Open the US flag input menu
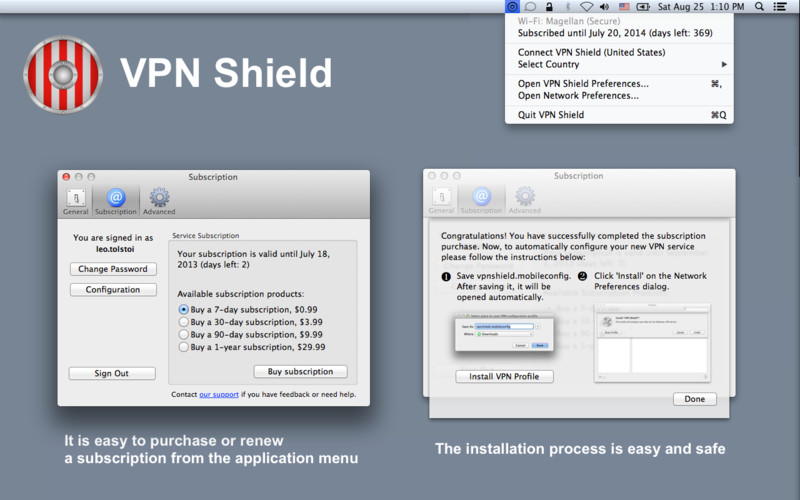This screenshot has width=800, height=500. [624, 7]
